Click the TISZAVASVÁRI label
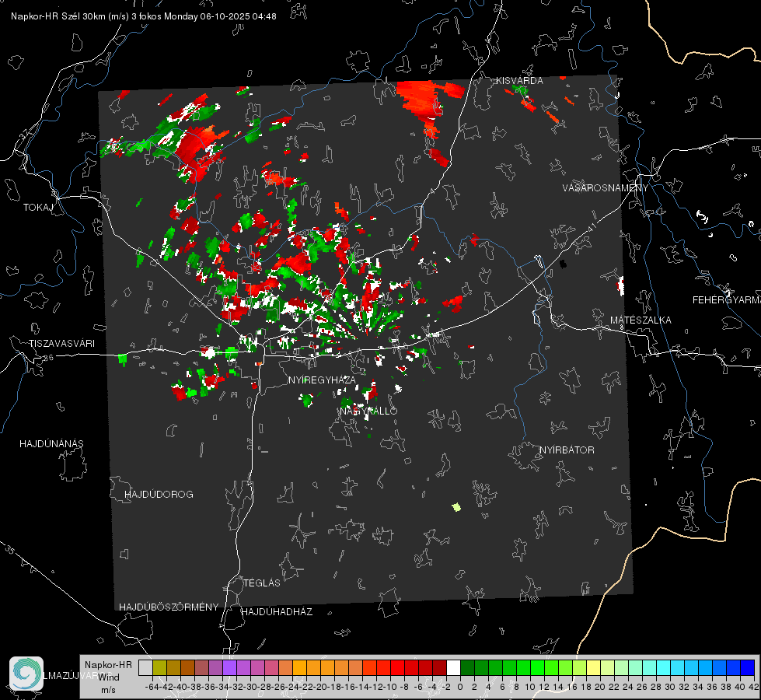 (x=61, y=344)
